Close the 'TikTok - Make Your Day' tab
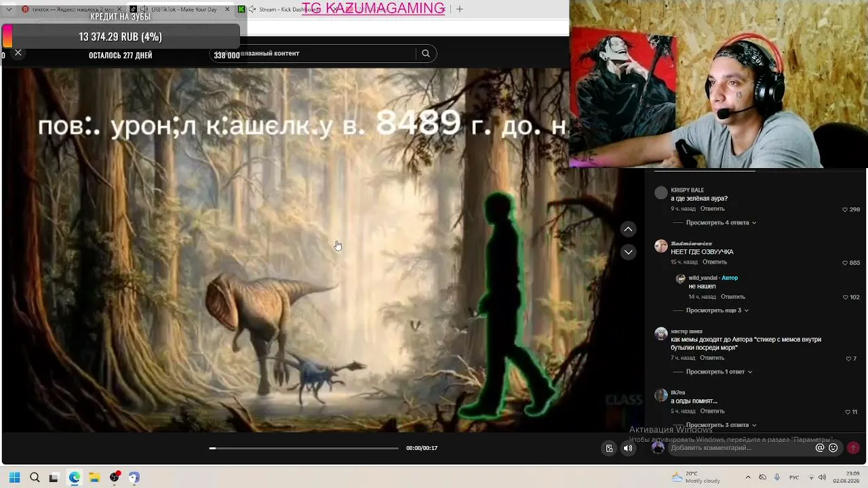This screenshot has width=868, height=488. tap(227, 9)
